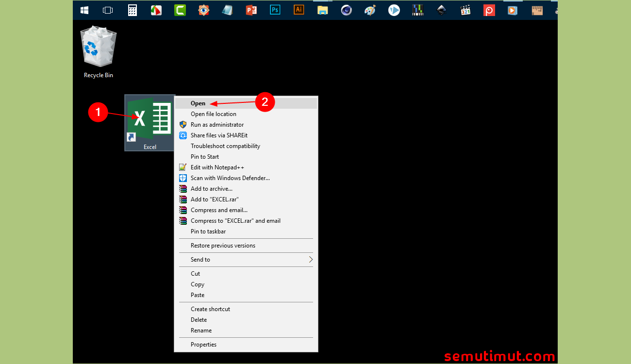Image resolution: width=631 pixels, height=364 pixels.
Task: Expand the Send to submenu arrow
Action: point(311,260)
